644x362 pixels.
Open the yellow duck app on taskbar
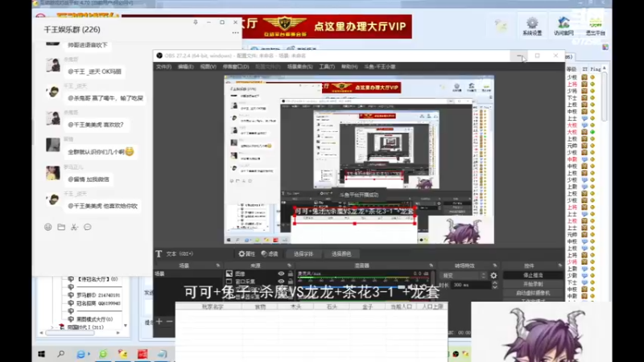[123, 354]
